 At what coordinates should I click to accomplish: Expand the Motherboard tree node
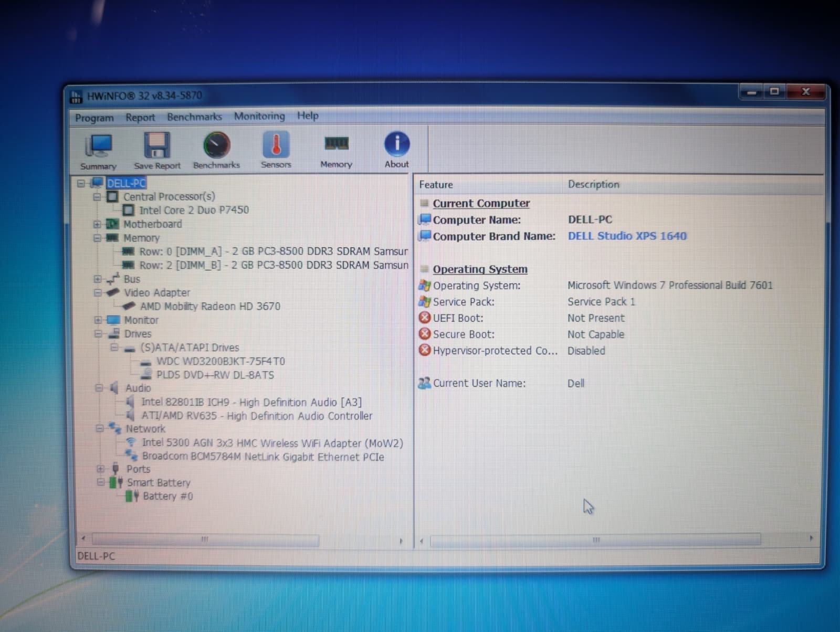(x=97, y=224)
